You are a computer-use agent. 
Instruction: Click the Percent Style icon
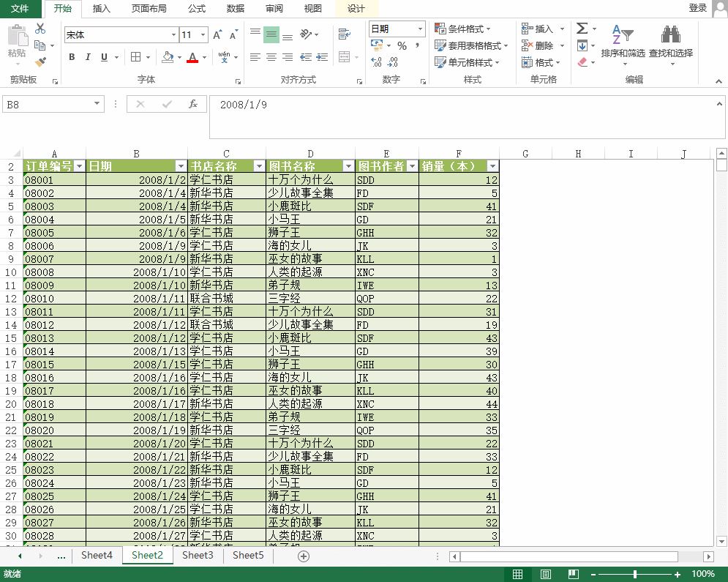click(x=402, y=45)
